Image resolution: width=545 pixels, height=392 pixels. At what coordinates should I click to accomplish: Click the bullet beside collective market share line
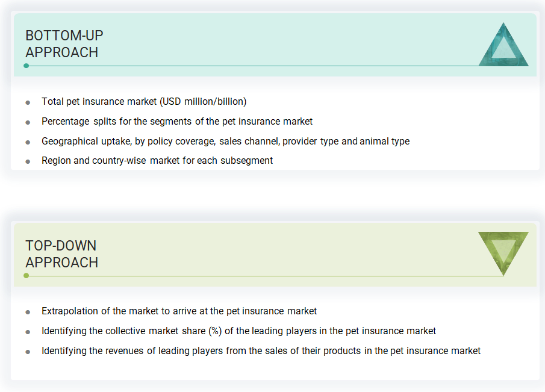pyautogui.click(x=28, y=331)
